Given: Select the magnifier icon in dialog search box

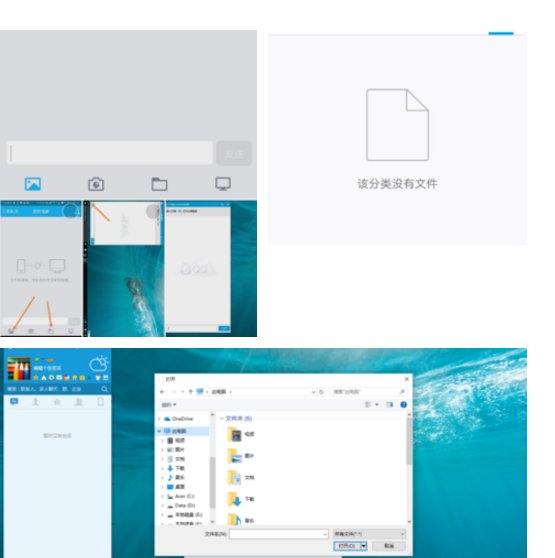Looking at the screenshot, I should click(x=402, y=392).
